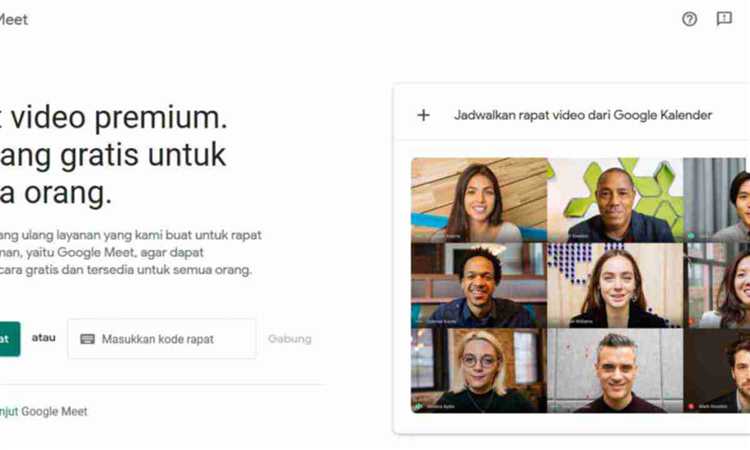Click the long-haired woman's top-left video tile
Image resolution: width=750 pixels, height=450 pixels.
coord(479,199)
